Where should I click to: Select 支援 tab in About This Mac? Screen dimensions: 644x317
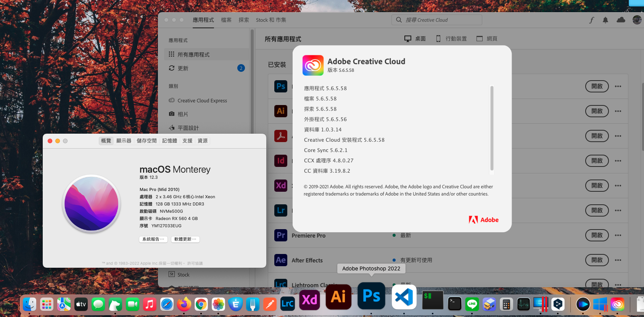click(187, 141)
